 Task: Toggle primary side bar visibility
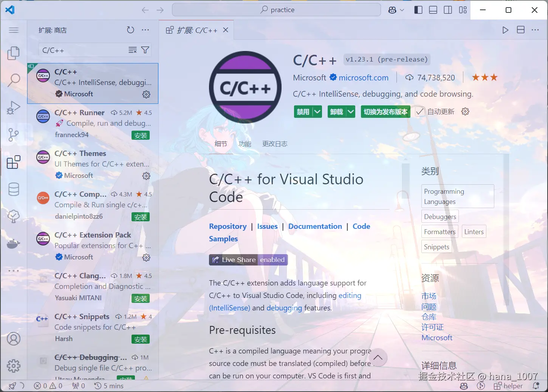(418, 10)
